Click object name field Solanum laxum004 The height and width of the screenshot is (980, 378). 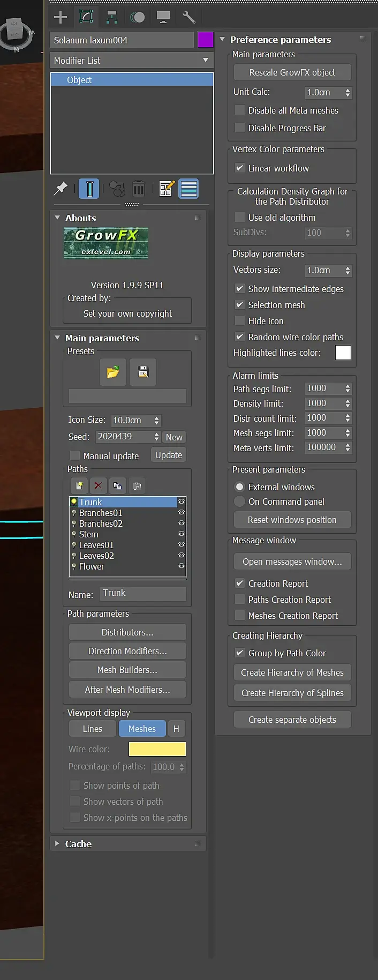coord(122,40)
